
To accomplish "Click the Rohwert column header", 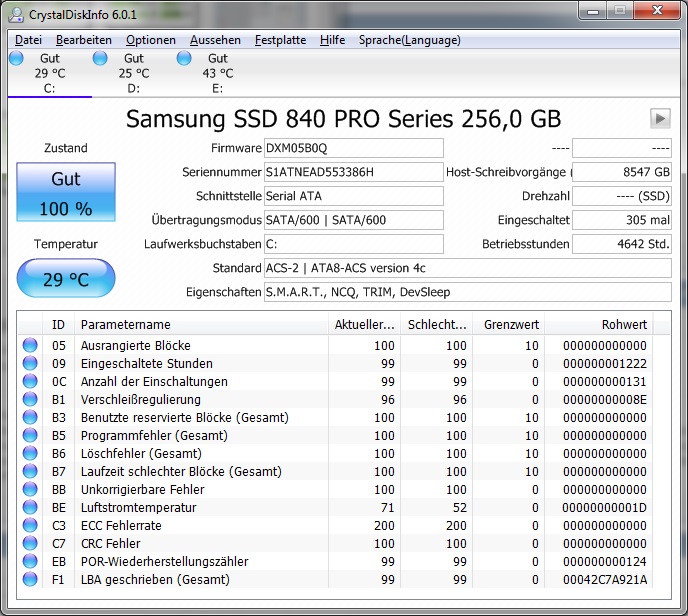I will click(x=598, y=324).
